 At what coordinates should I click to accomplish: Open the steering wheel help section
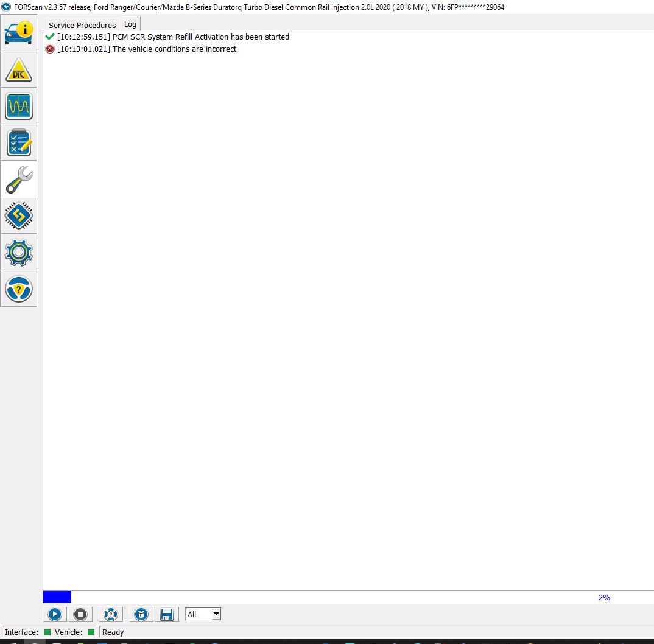tap(19, 289)
